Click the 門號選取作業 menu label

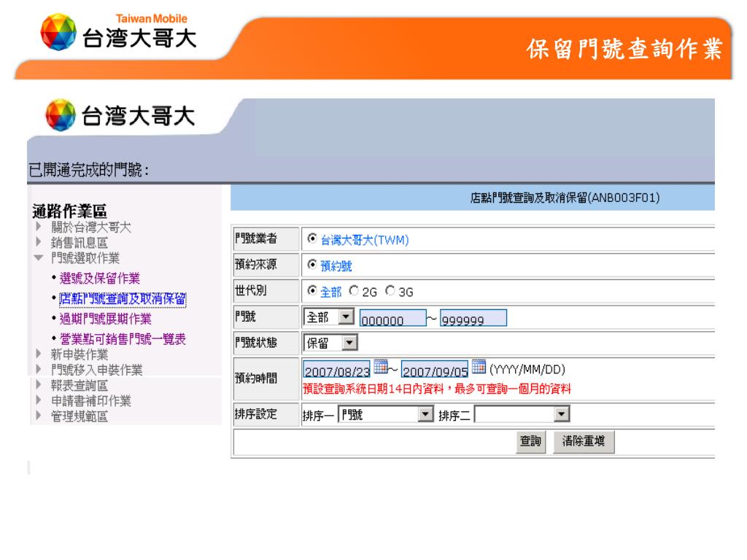point(85,258)
